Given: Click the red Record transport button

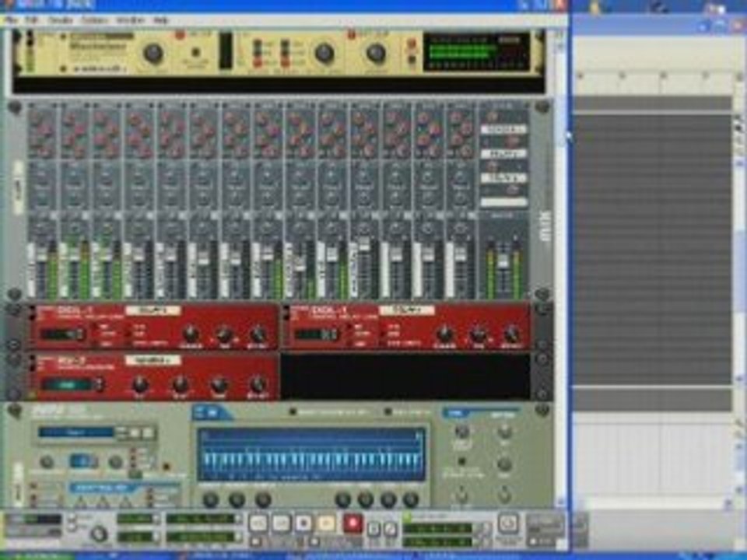Looking at the screenshot, I should click(x=352, y=523).
